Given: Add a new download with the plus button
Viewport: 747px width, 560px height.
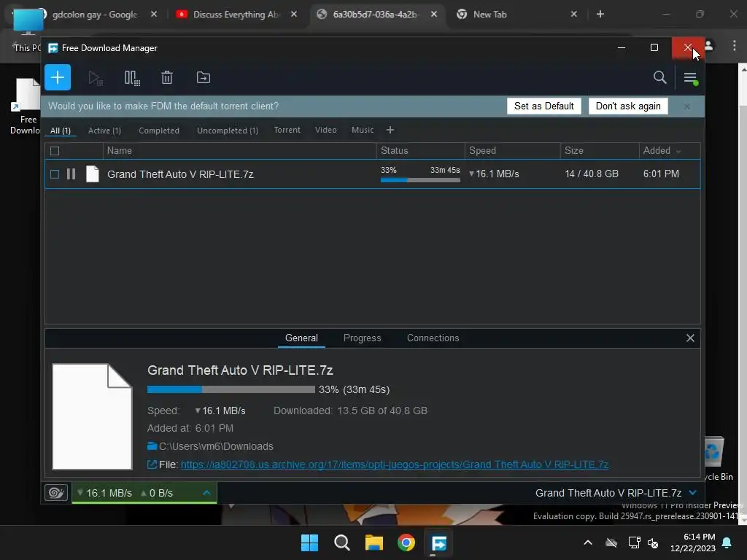Looking at the screenshot, I should (58, 77).
